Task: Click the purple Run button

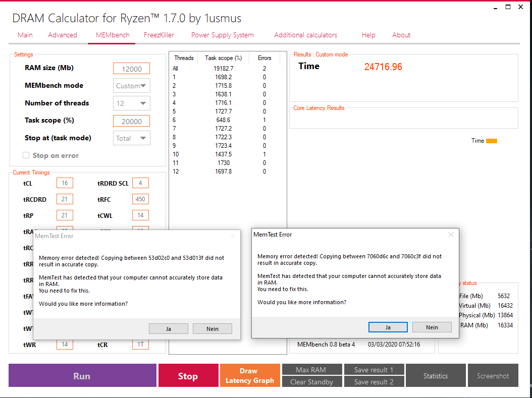Action: pos(82,375)
